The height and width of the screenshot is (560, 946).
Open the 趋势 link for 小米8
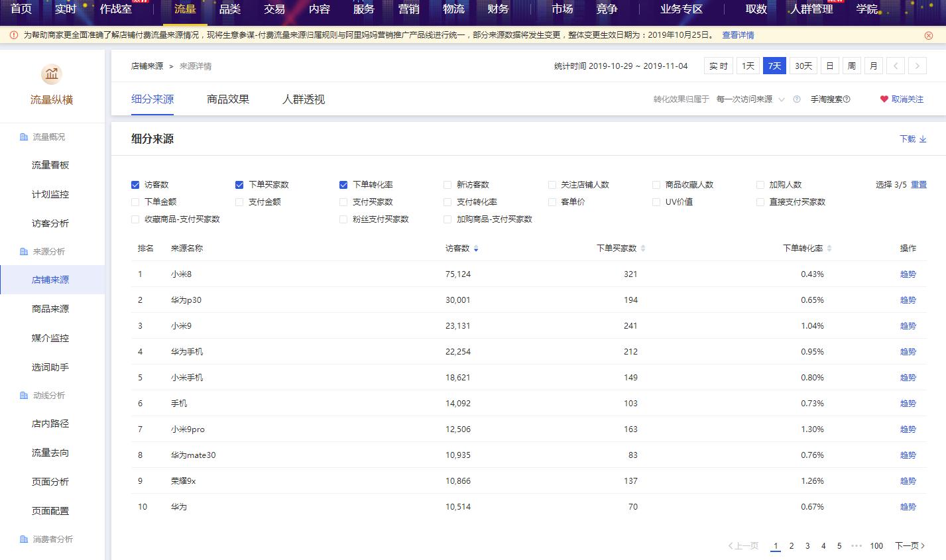[908, 274]
